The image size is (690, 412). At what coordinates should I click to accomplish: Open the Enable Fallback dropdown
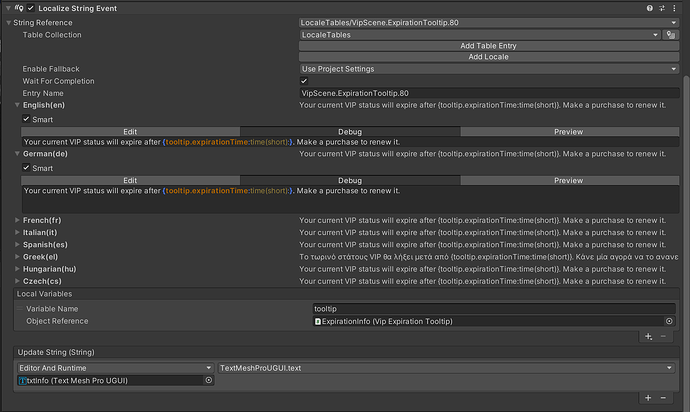pos(489,69)
